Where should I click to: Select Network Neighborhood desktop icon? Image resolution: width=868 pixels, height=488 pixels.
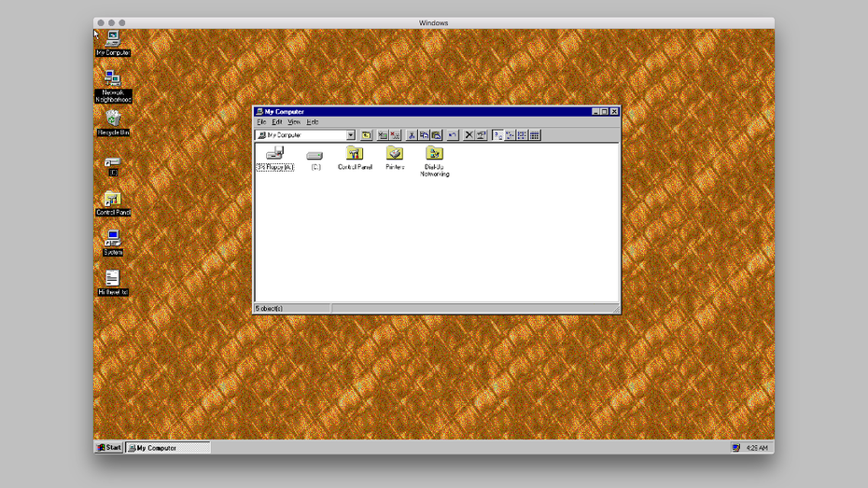113,87
